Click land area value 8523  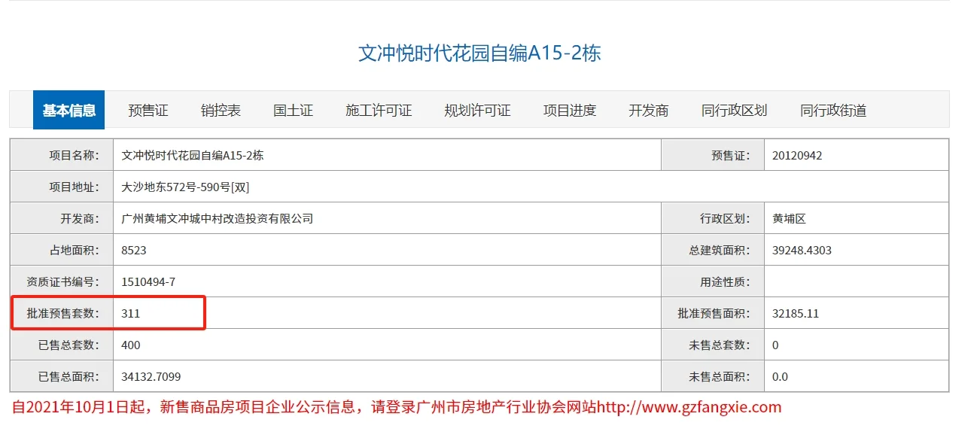(x=134, y=251)
